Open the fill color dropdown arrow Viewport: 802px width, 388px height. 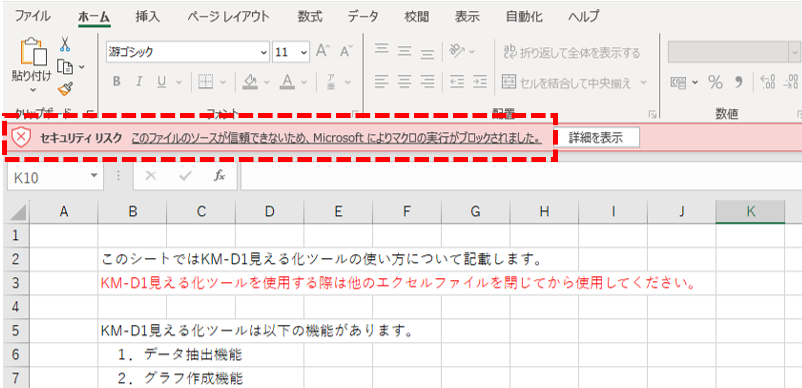(x=266, y=82)
